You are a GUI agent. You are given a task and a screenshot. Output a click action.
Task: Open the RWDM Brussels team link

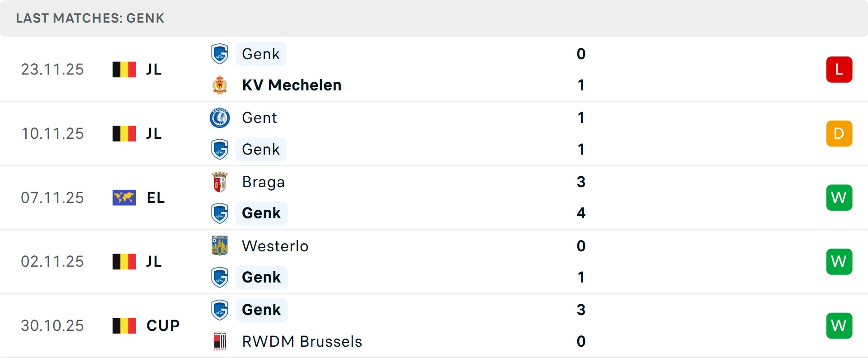point(302,341)
